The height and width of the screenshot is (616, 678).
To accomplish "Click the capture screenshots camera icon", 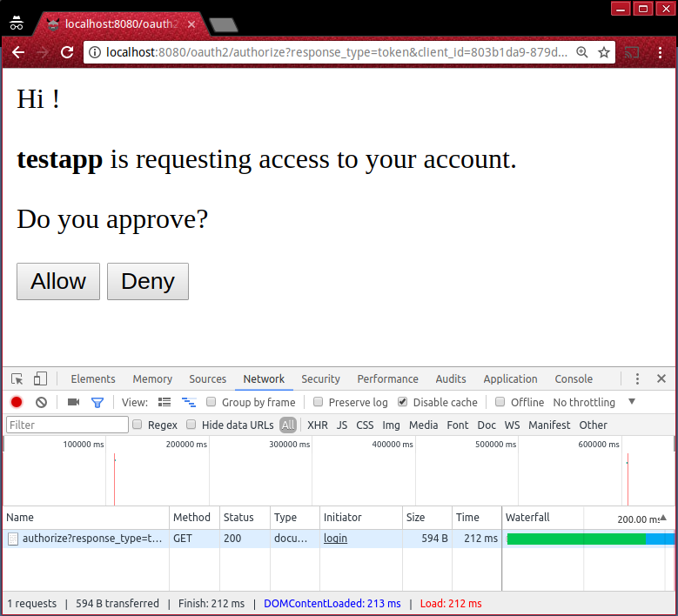I will (73, 402).
